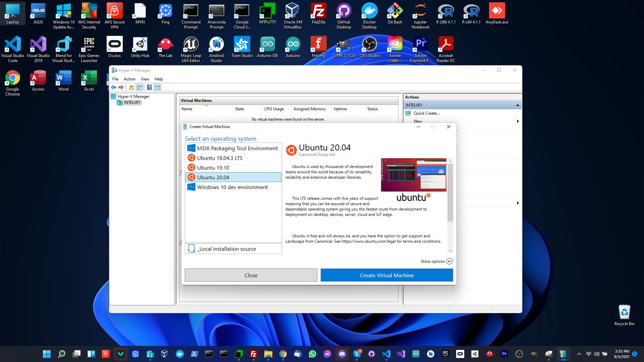Expand the New submenu arrow in Actions
Screen dimensions: 644x362
pos(518,121)
